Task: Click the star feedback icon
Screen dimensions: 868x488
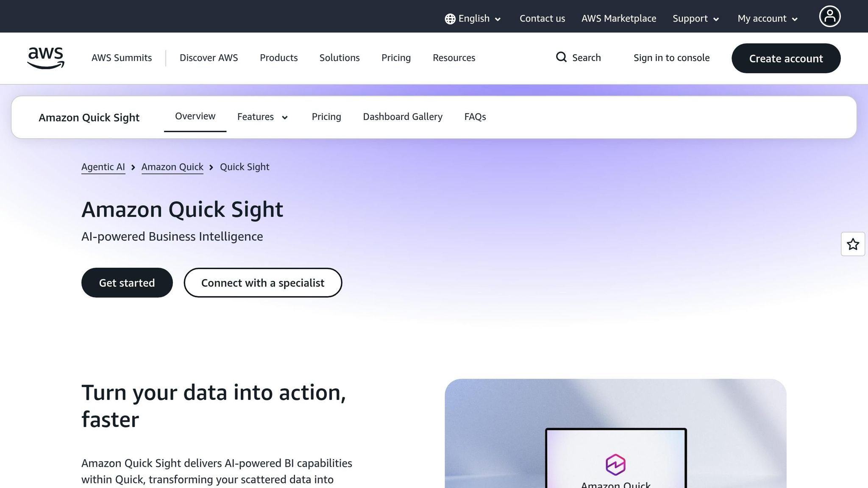Action: click(853, 244)
